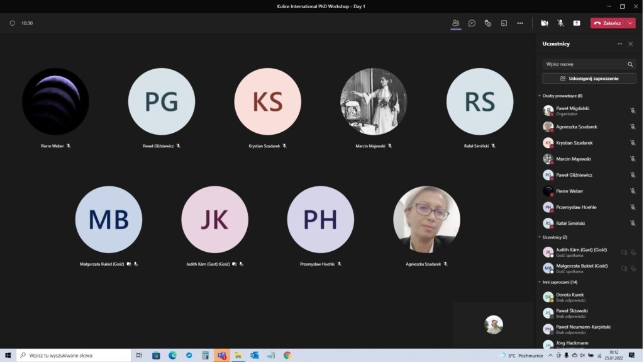The height and width of the screenshot is (362, 644).
Task: Click the Chrome icon in the taskbar
Action: coord(287,356)
